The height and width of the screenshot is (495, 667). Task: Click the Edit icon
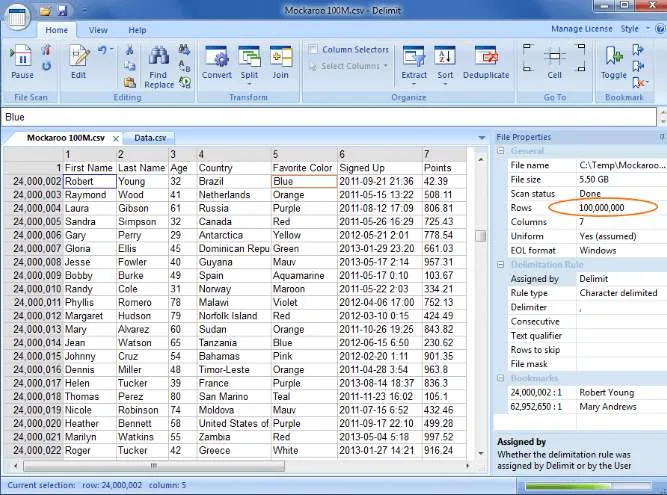point(79,63)
